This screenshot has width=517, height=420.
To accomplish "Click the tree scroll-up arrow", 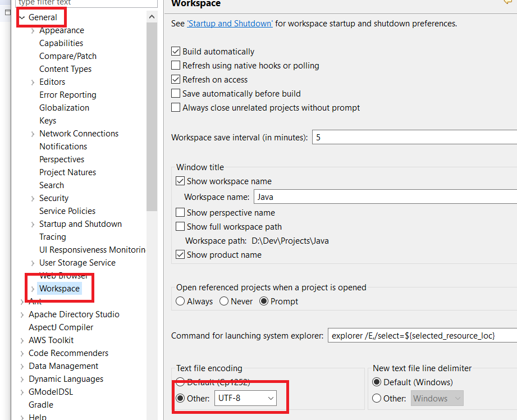I will [x=152, y=17].
